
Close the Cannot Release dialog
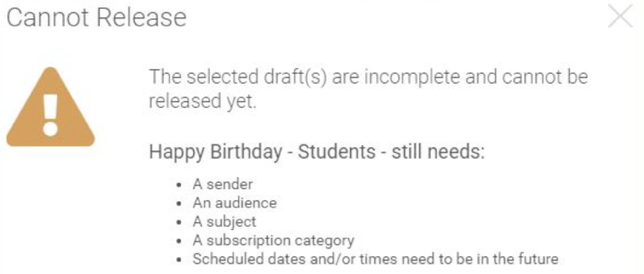pos(620,17)
